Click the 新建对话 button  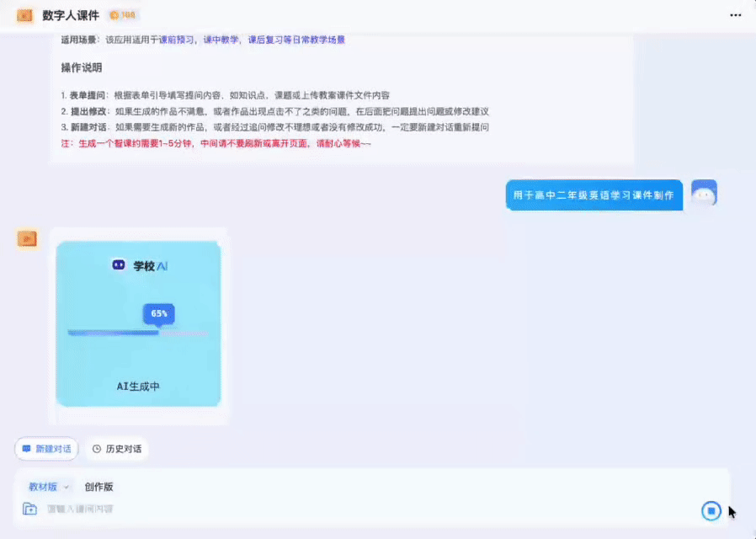(46, 449)
